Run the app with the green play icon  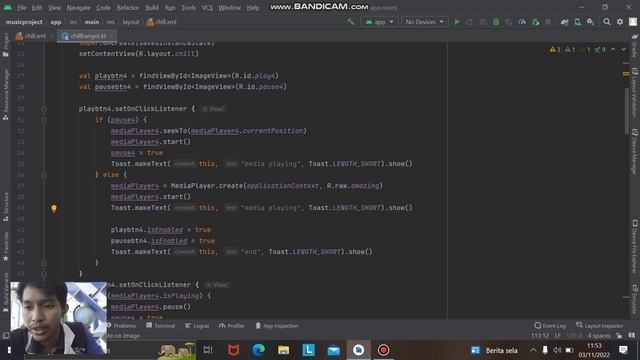(457, 22)
